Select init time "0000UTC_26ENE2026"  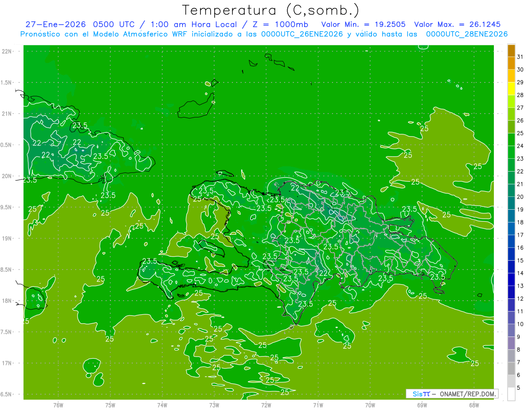(302, 34)
